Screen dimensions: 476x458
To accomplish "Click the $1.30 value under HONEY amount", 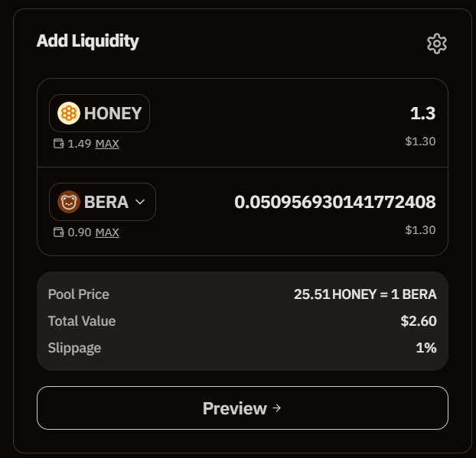I will click(x=420, y=141).
